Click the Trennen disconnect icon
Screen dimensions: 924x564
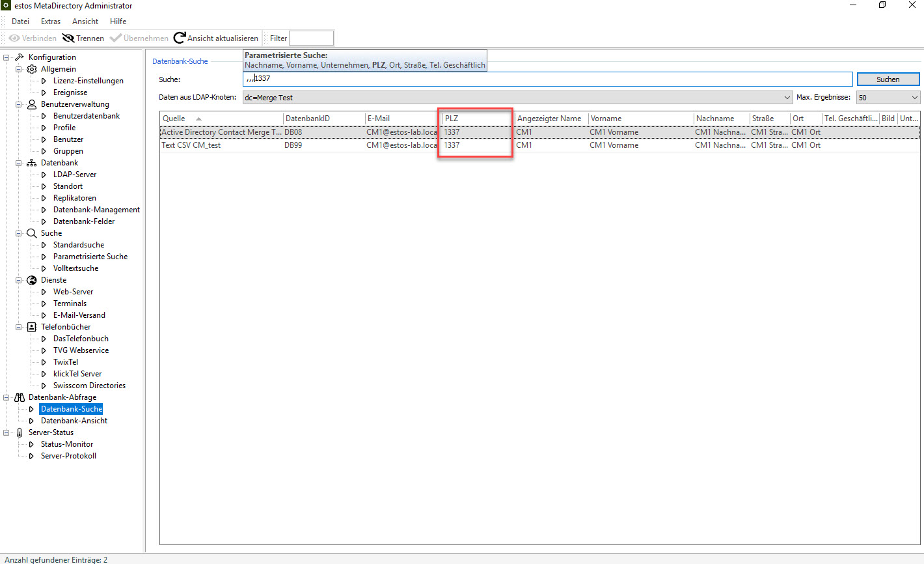68,38
